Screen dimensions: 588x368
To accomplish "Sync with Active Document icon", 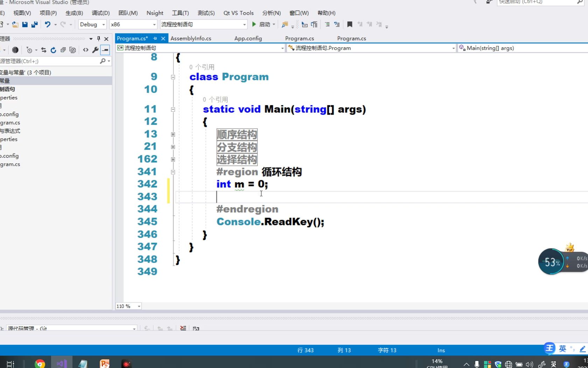I will [x=44, y=50].
